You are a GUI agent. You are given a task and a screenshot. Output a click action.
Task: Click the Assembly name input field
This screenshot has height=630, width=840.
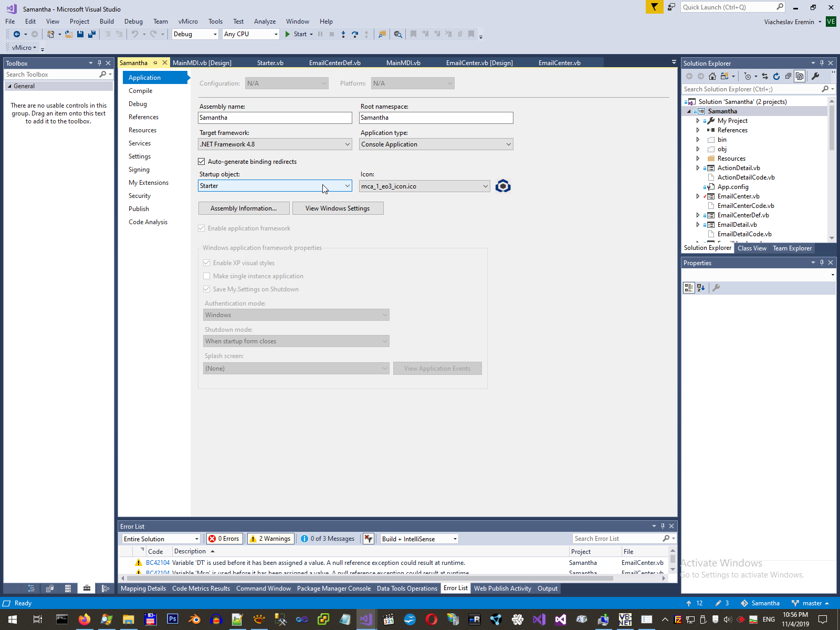275,118
